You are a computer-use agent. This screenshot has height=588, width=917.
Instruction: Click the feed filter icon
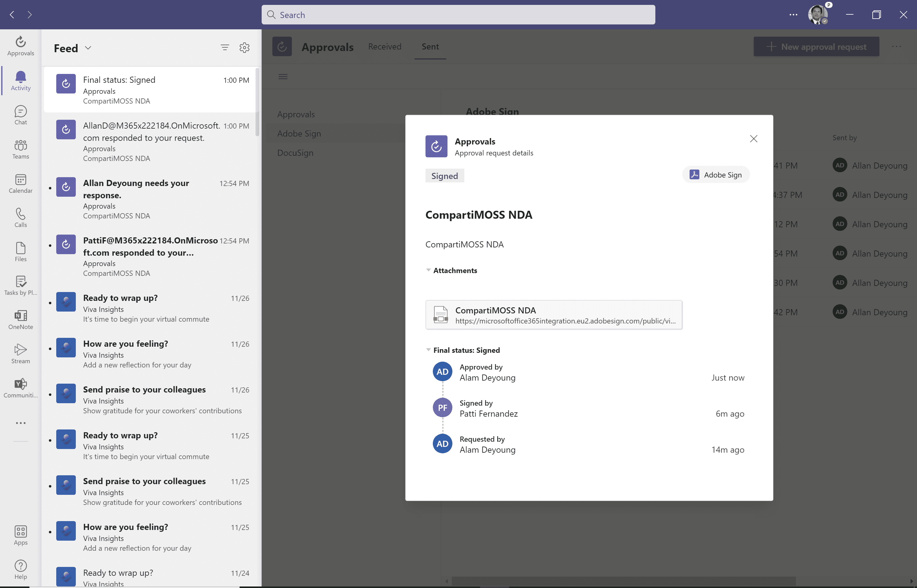(225, 48)
